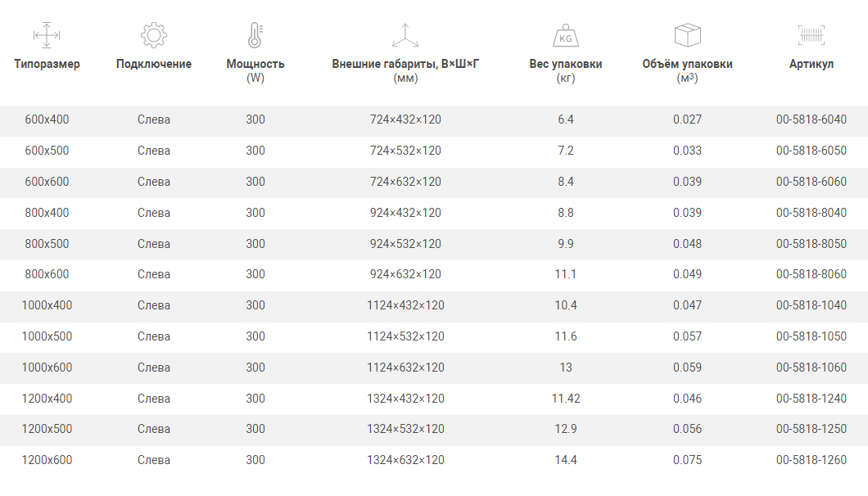Click the 11.42 weight value

[566, 399]
